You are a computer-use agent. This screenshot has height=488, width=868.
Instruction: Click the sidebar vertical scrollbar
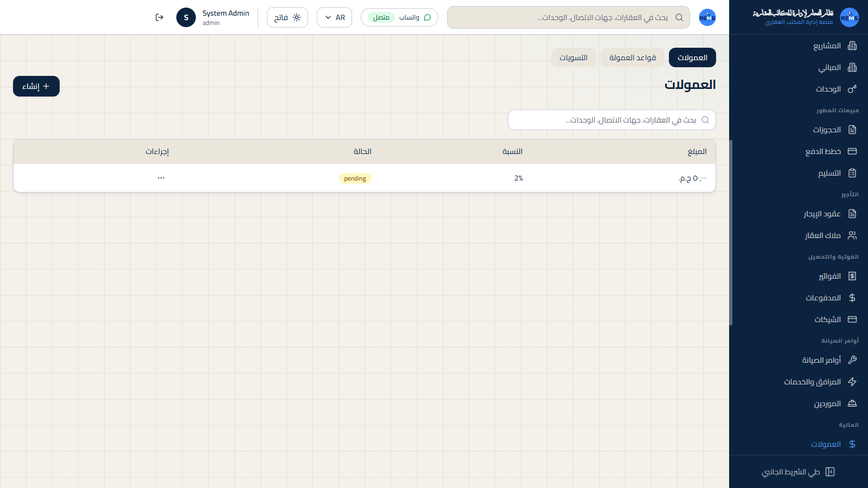731,233
